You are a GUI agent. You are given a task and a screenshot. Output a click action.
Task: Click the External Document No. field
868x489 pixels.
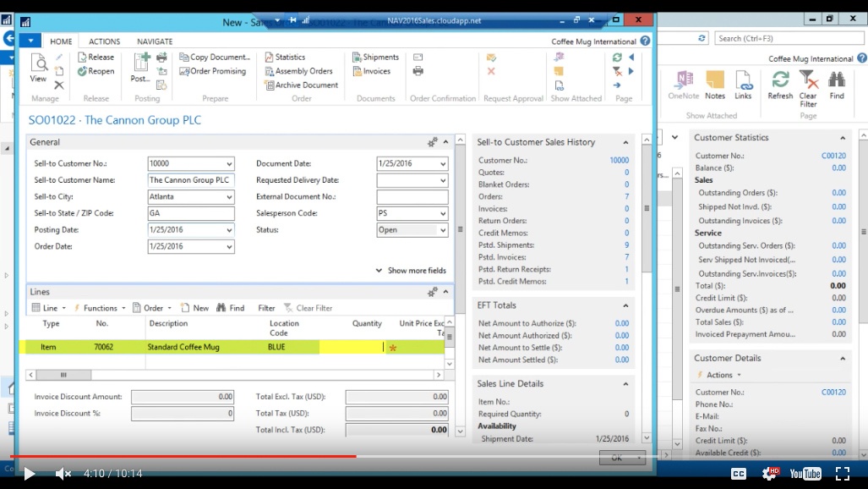pyautogui.click(x=412, y=197)
